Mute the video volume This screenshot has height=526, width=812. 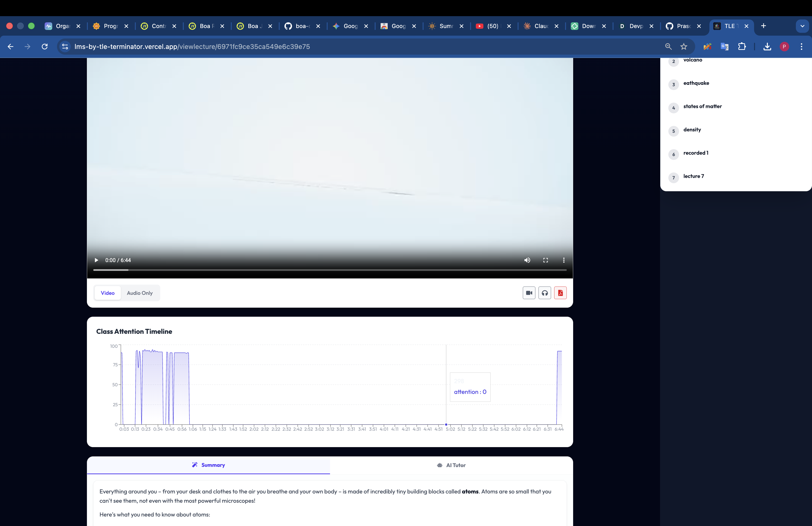point(527,260)
